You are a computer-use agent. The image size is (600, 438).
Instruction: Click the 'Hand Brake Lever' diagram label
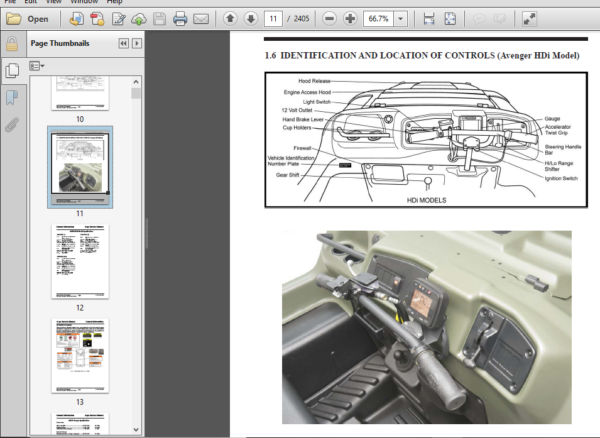click(x=303, y=119)
